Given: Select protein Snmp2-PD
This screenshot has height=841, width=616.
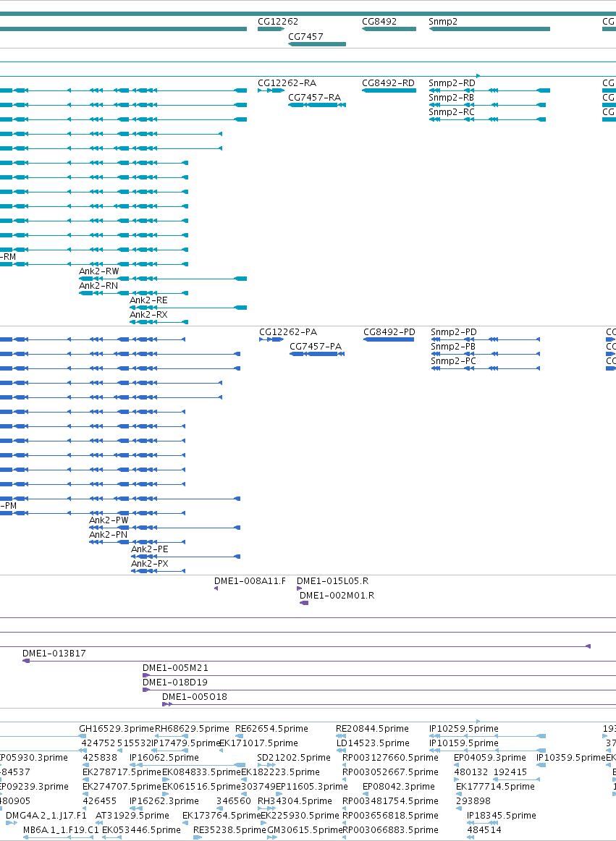Looking at the screenshot, I should point(453,332).
